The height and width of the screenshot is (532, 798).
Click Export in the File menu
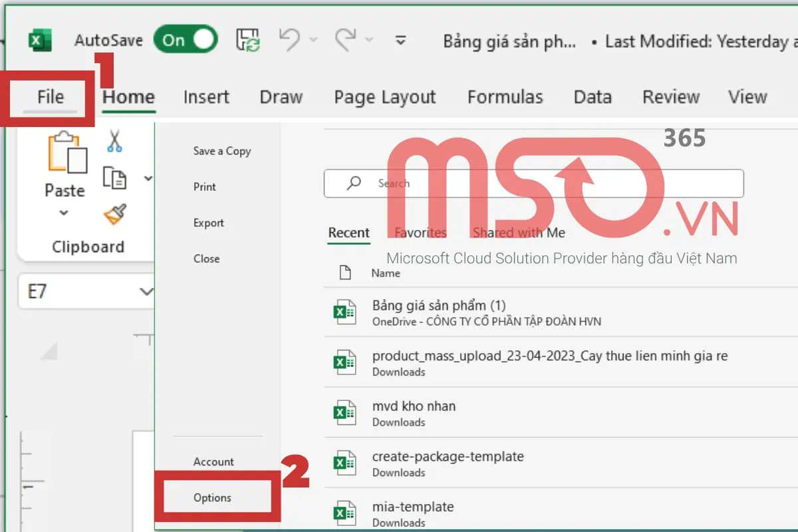coord(208,223)
